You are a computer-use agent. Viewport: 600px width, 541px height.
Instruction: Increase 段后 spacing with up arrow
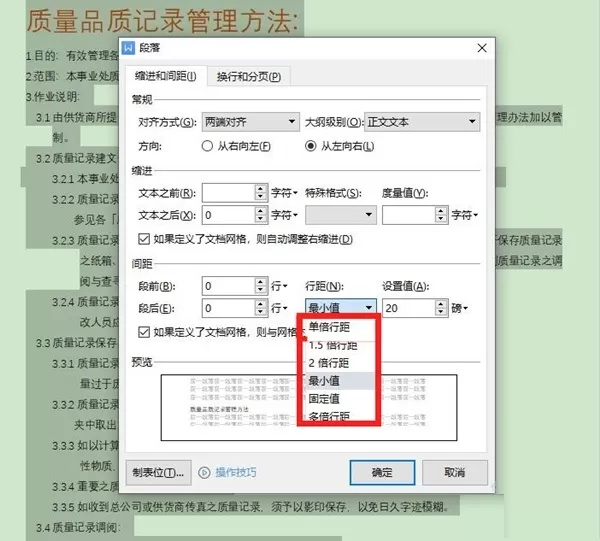tap(261, 304)
